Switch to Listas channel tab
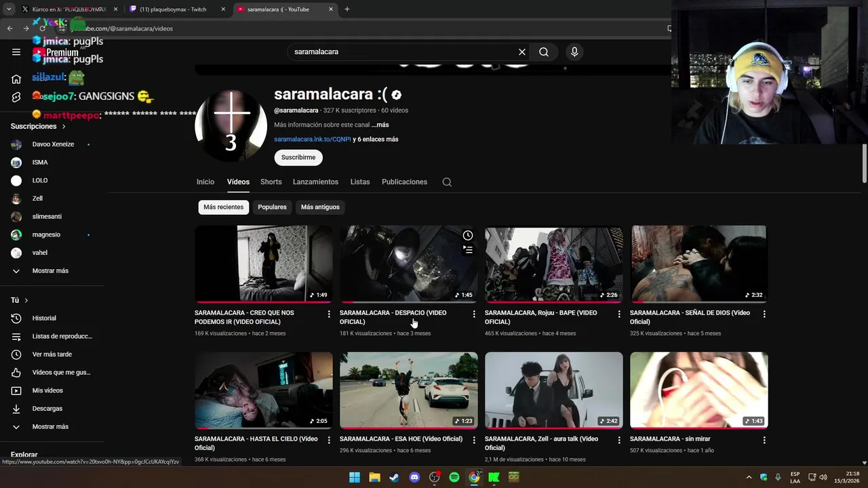The width and height of the screenshot is (868, 488). 360,182
